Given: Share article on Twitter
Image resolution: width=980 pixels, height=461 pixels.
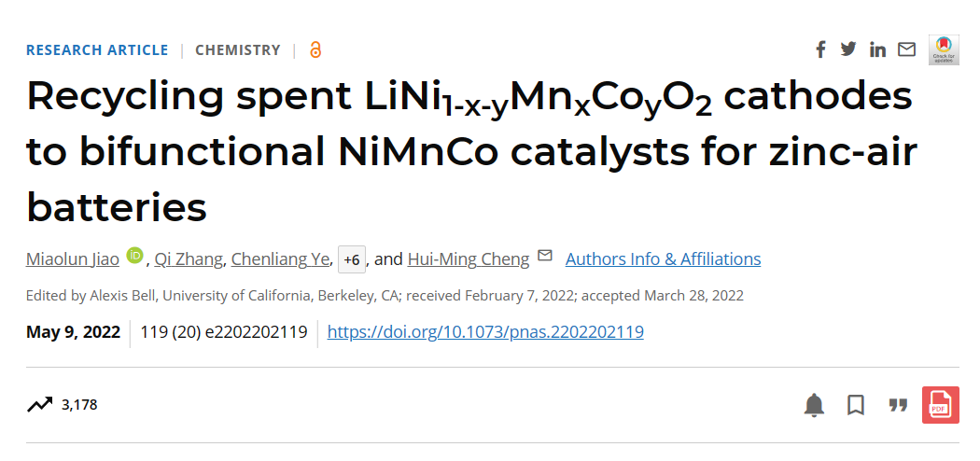Looking at the screenshot, I should click(x=848, y=49).
